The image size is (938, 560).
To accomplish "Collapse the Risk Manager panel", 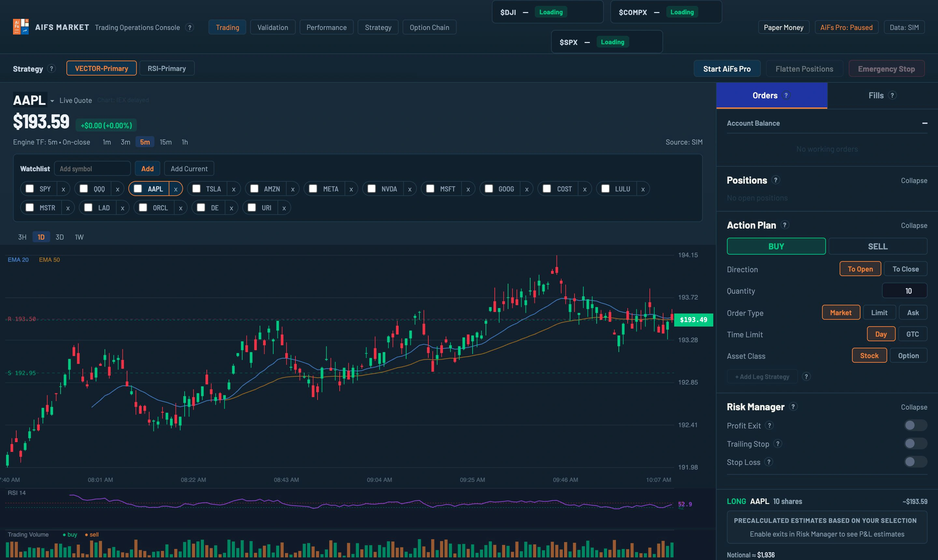I will 914,407.
